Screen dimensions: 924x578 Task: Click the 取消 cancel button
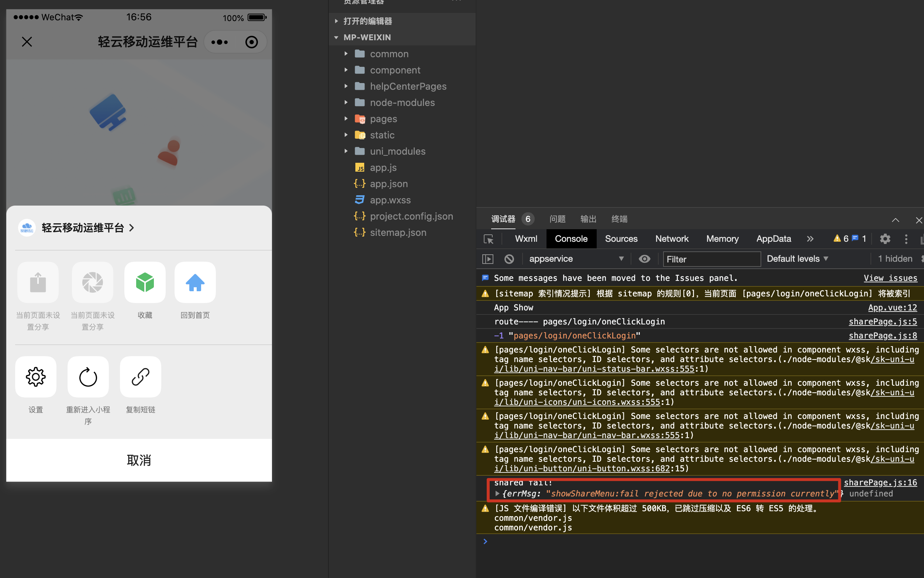click(x=139, y=460)
